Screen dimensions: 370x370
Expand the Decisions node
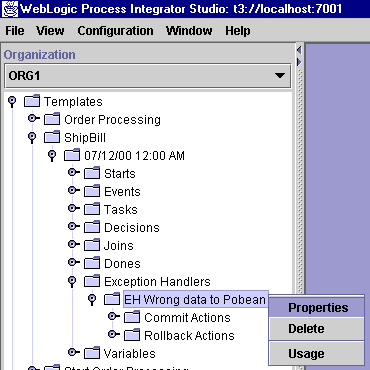(x=73, y=226)
